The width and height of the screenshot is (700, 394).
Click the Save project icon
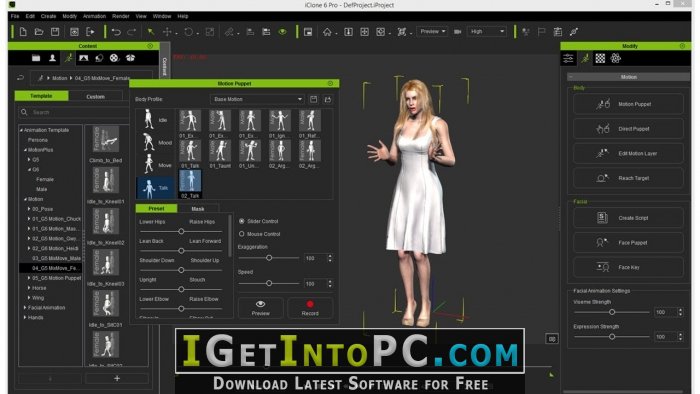pos(55,32)
